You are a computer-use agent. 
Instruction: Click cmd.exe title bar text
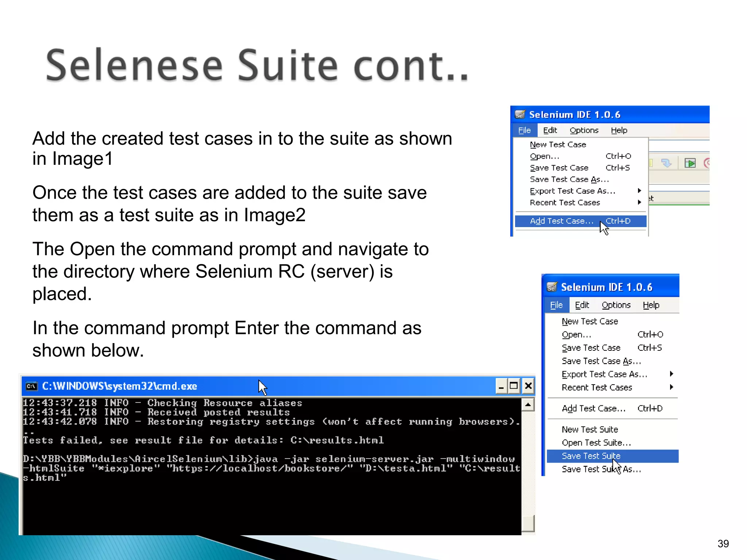pyautogui.click(x=120, y=386)
